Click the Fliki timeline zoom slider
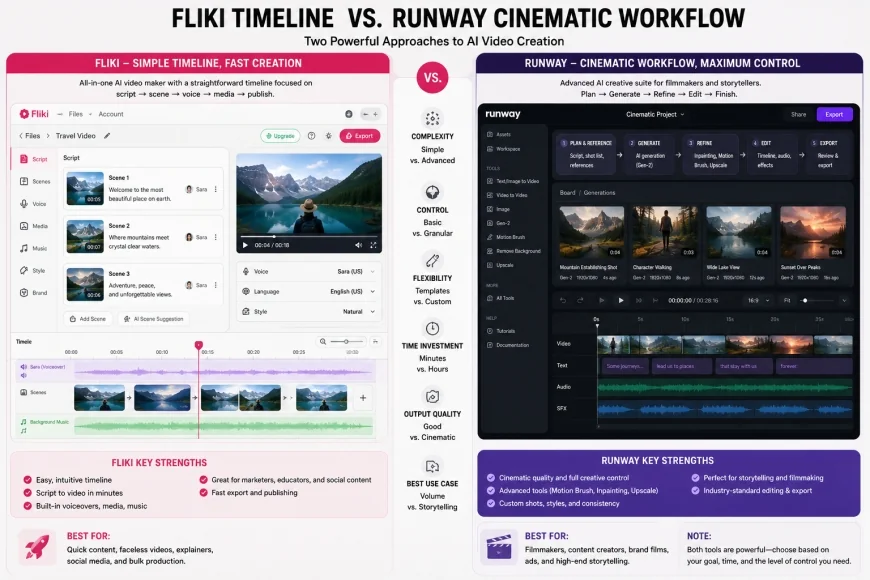This screenshot has width=870, height=580. (x=346, y=341)
